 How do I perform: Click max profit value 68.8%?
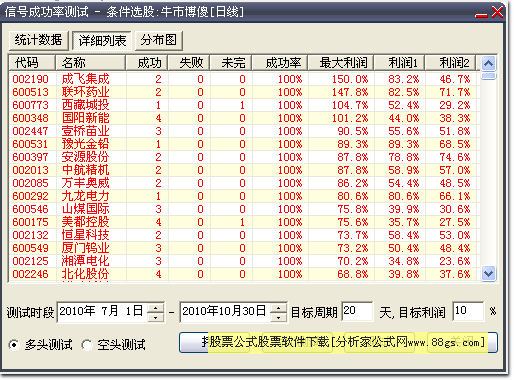[353, 274]
